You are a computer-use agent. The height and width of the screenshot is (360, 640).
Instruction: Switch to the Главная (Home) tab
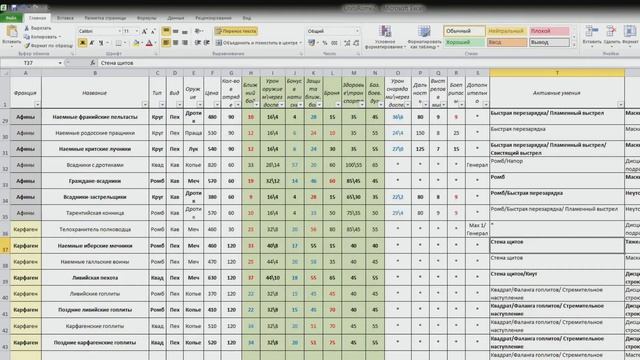[x=37, y=18]
